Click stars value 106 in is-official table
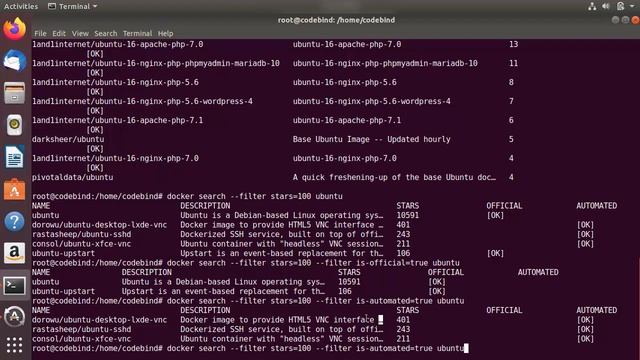 pos(344,291)
